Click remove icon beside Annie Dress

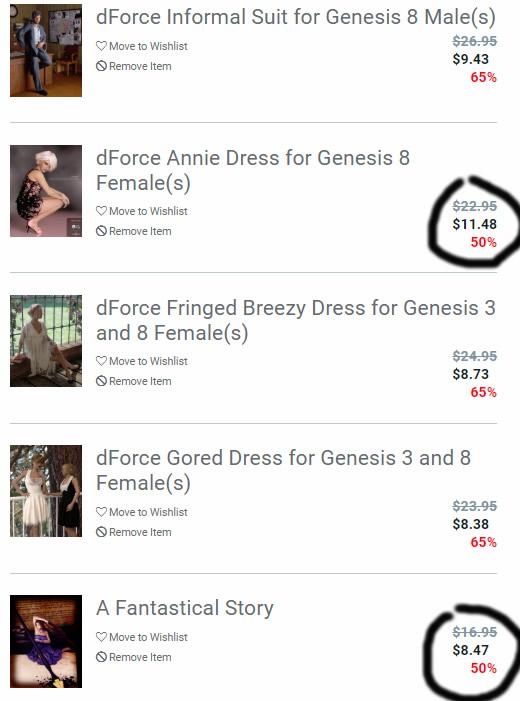pos(101,231)
